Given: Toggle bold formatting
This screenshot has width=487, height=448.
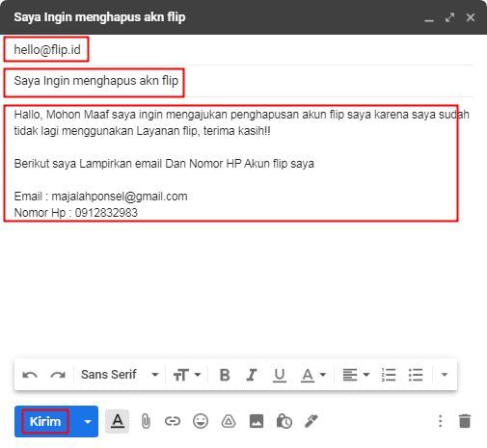Looking at the screenshot, I should pos(225,375).
